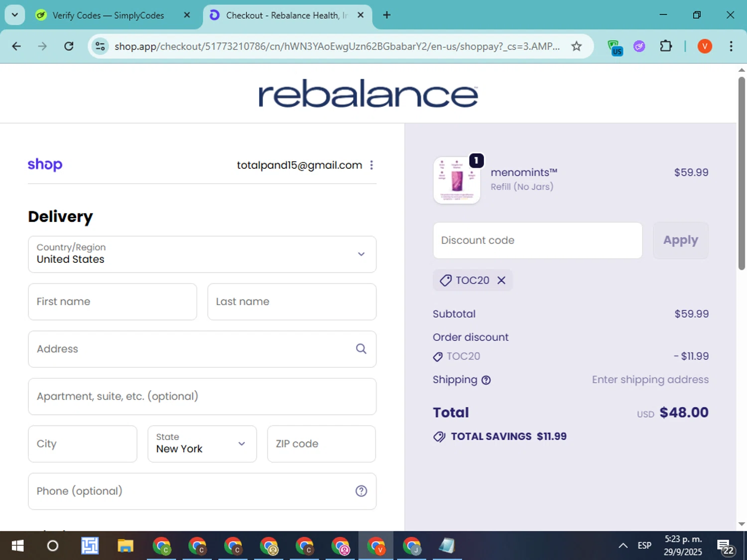Close the Verify Codes — SimplyCodes tab

pyautogui.click(x=187, y=15)
